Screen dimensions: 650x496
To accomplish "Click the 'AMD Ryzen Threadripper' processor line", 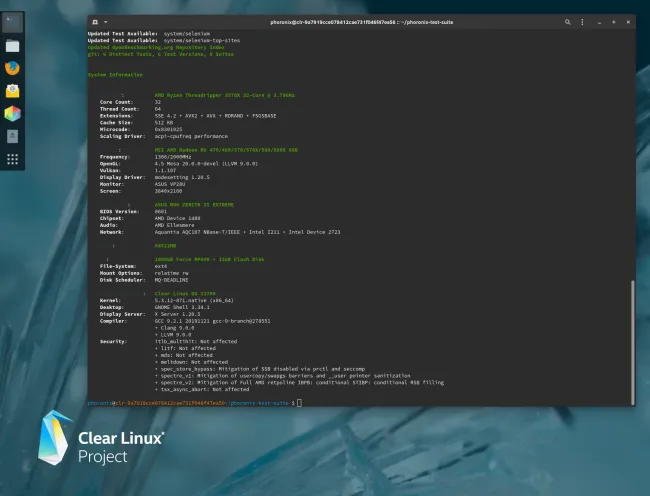I will point(225,95).
